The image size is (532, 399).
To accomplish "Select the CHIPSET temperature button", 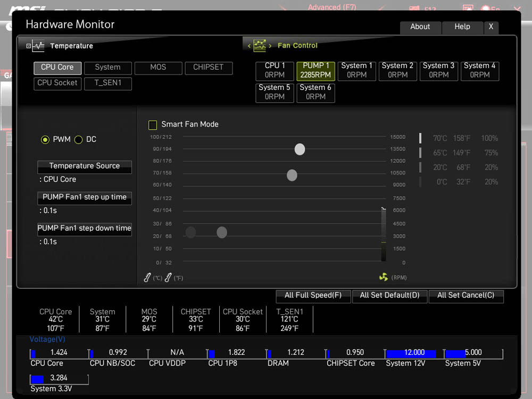I will [209, 68].
